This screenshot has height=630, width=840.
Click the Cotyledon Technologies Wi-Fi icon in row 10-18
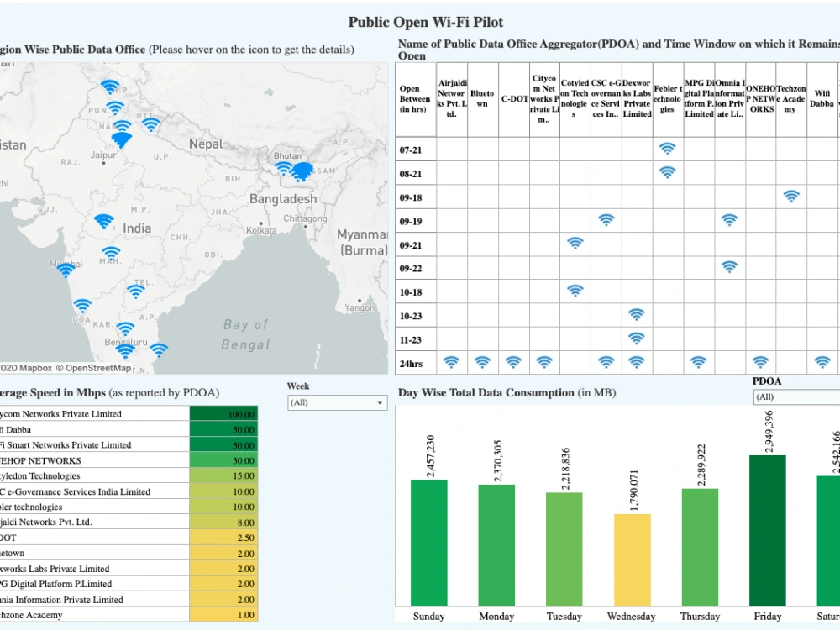pos(575,291)
